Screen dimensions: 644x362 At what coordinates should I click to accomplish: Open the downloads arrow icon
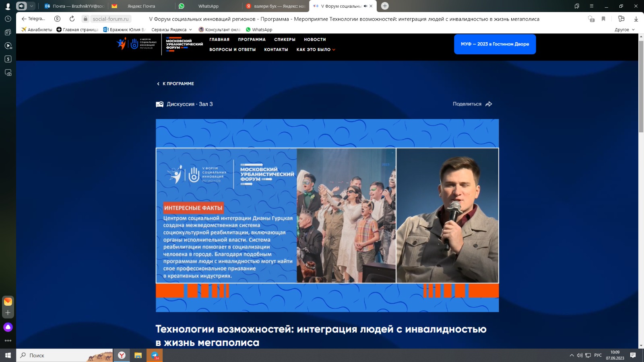pyautogui.click(x=636, y=19)
